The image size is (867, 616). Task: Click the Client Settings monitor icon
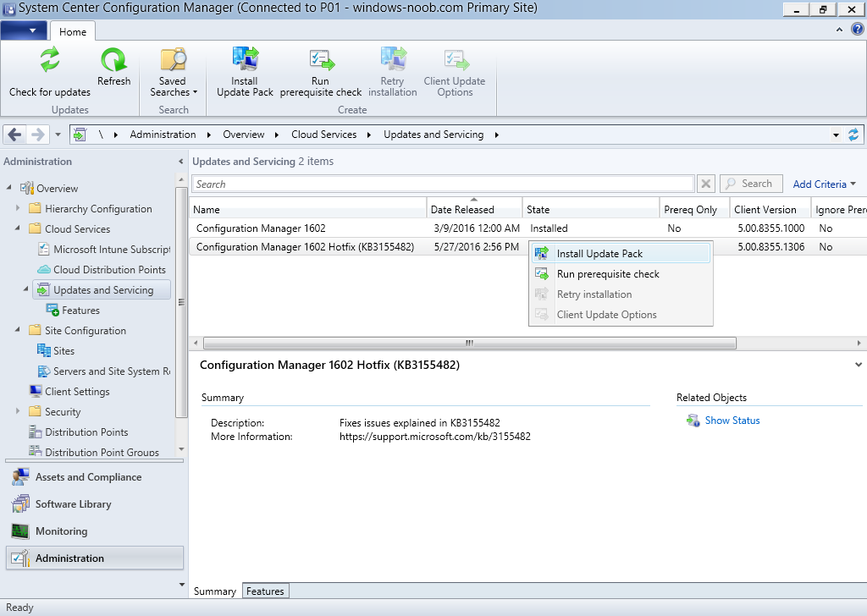tap(36, 391)
